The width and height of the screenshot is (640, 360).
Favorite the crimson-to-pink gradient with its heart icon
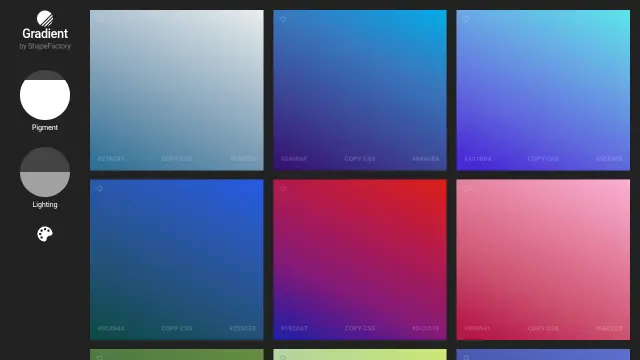coord(466,189)
